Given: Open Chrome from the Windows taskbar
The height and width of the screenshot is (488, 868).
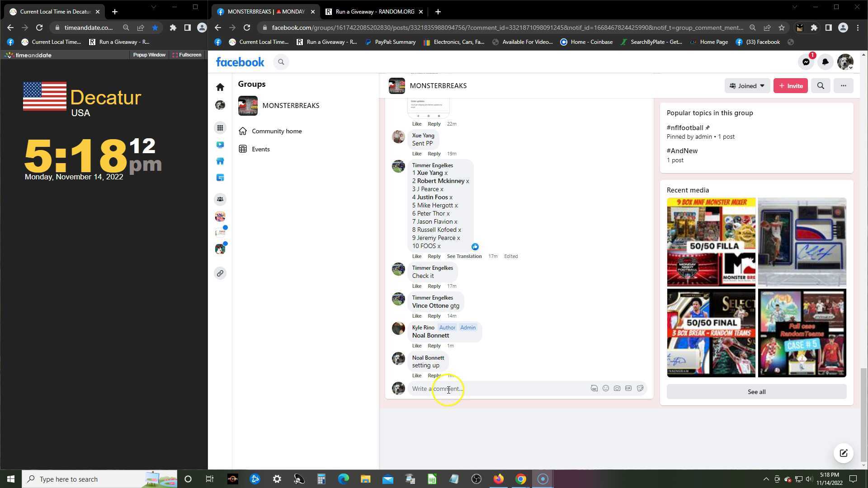Looking at the screenshot, I should pyautogui.click(x=520, y=479).
